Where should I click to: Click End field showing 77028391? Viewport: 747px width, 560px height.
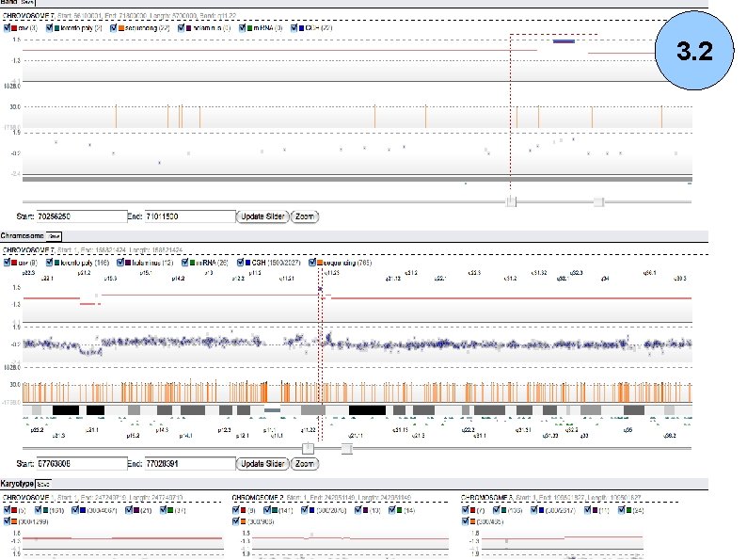click(190, 464)
